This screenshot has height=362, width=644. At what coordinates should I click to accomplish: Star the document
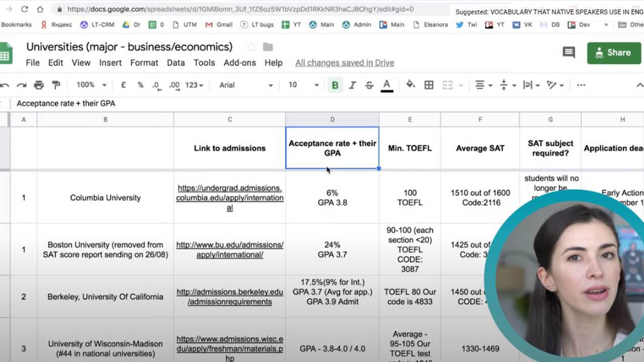(x=251, y=47)
